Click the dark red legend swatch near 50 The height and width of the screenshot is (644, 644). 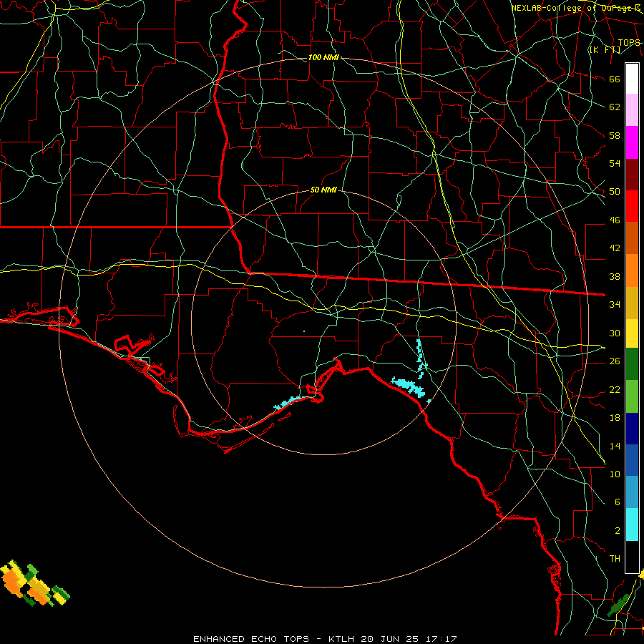[632, 175]
